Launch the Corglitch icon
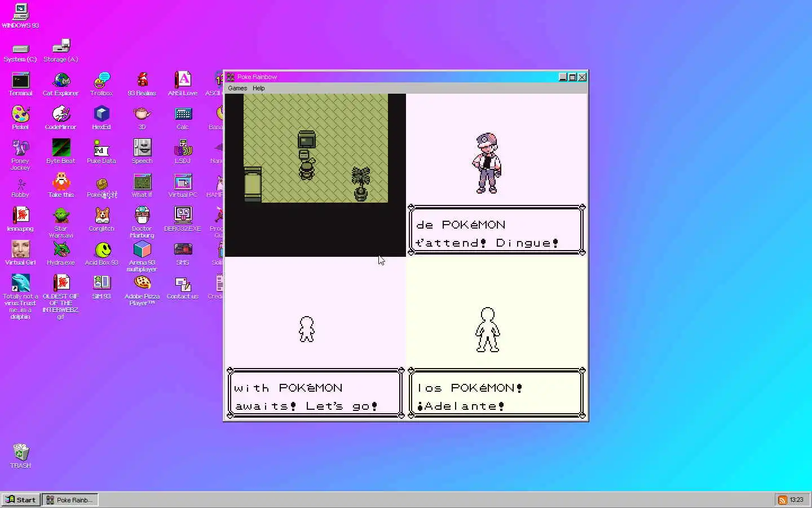This screenshot has width=812, height=508. pos(101,220)
